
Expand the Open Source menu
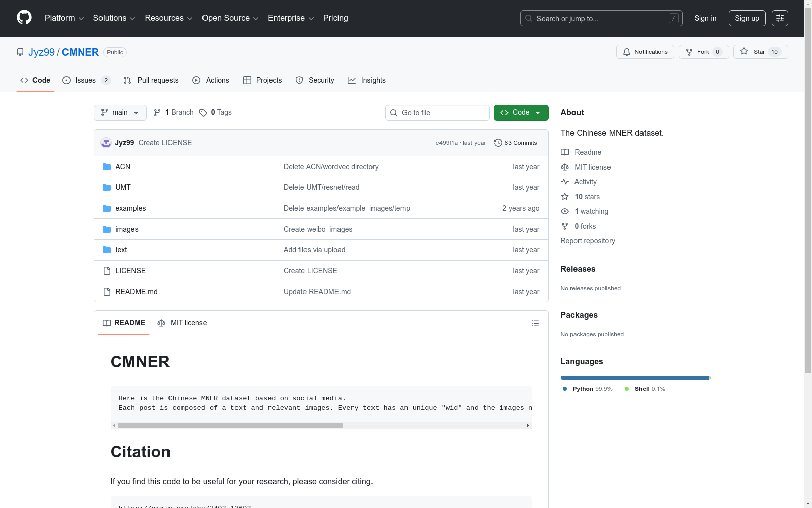[x=230, y=18]
